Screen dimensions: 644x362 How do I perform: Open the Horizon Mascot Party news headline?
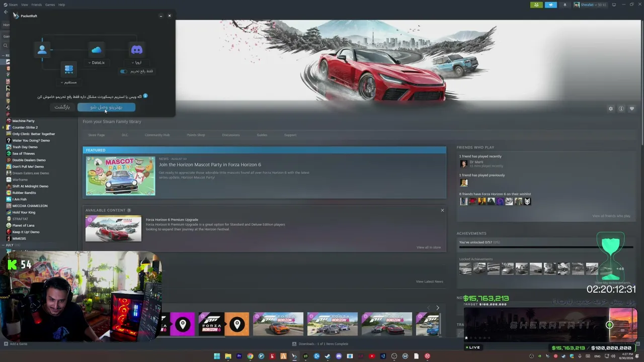(x=210, y=164)
